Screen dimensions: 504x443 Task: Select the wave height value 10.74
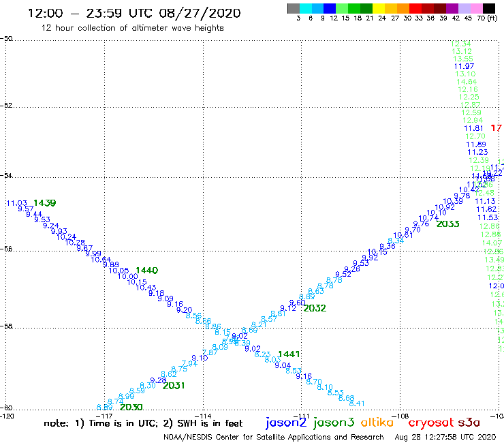(x=428, y=218)
